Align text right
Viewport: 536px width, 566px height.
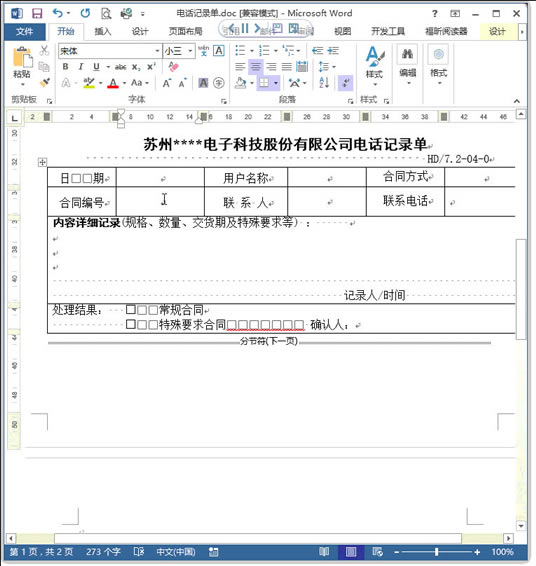coord(271,67)
